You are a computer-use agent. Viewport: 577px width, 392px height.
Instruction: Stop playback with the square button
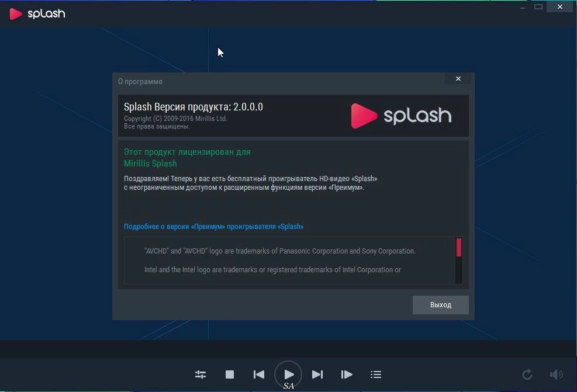click(230, 374)
